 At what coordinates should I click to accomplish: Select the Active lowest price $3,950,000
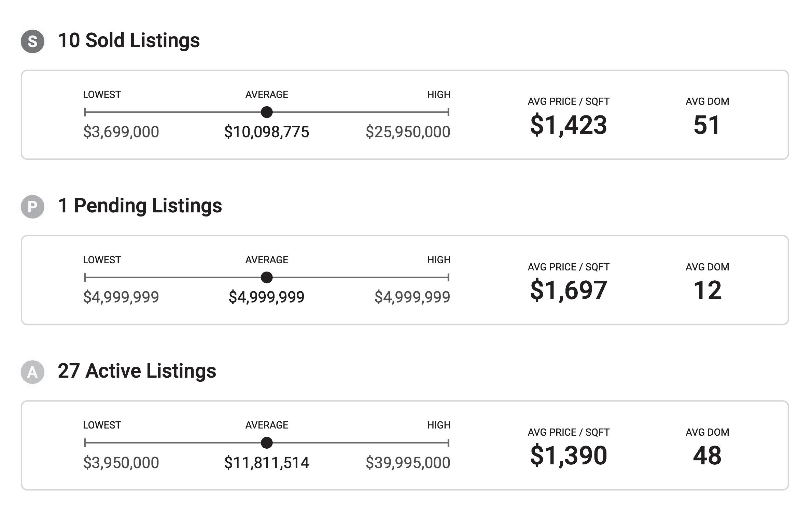point(121,463)
